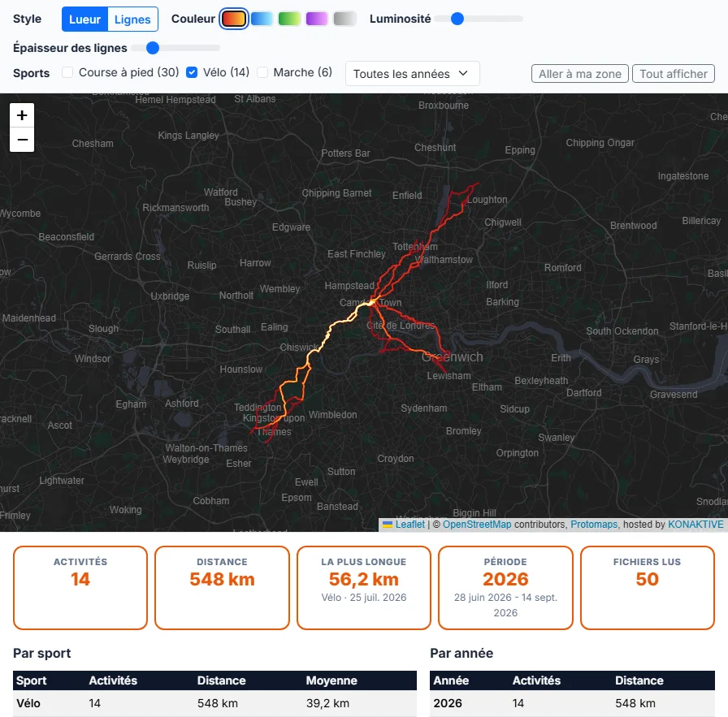Select the green color swatch
This screenshot has height=717, width=728.
click(289, 19)
